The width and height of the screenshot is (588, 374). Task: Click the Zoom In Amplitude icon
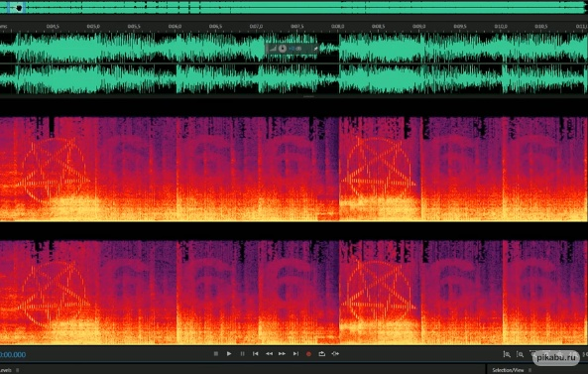tap(507, 354)
